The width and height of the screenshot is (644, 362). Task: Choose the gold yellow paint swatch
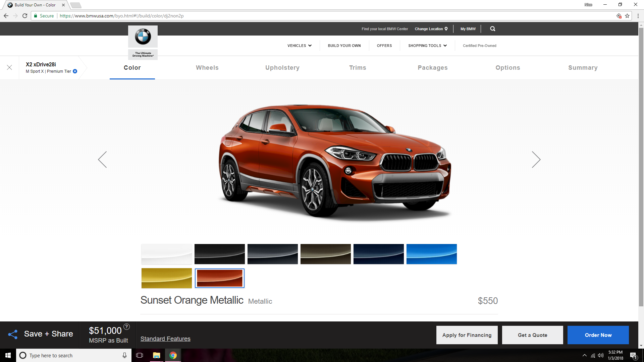[x=166, y=278]
